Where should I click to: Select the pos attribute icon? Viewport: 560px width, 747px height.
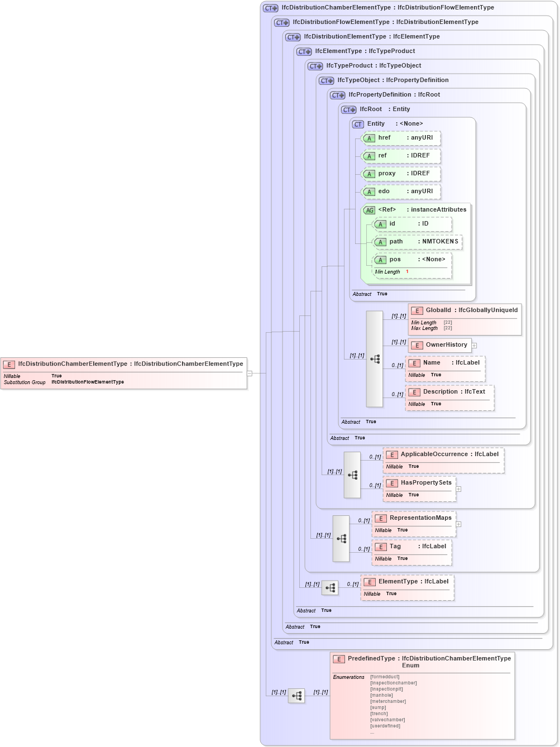click(x=381, y=260)
